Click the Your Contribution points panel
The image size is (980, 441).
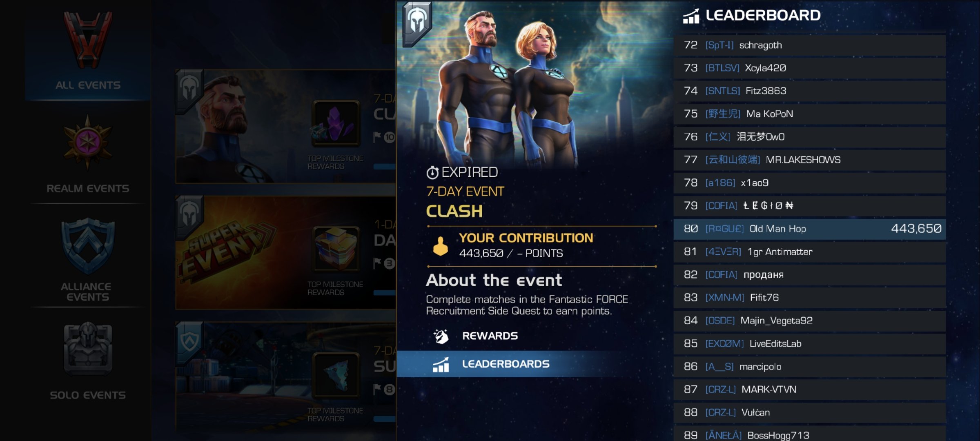click(x=541, y=246)
